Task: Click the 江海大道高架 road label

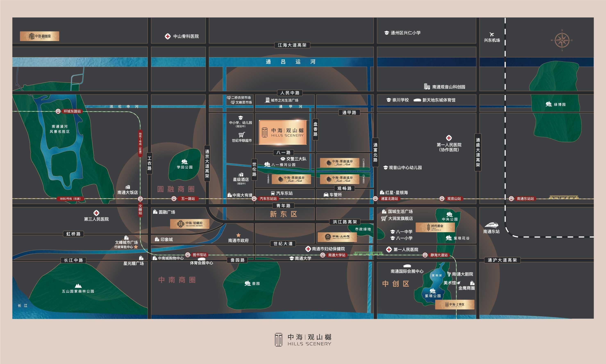Action: pyautogui.click(x=292, y=45)
